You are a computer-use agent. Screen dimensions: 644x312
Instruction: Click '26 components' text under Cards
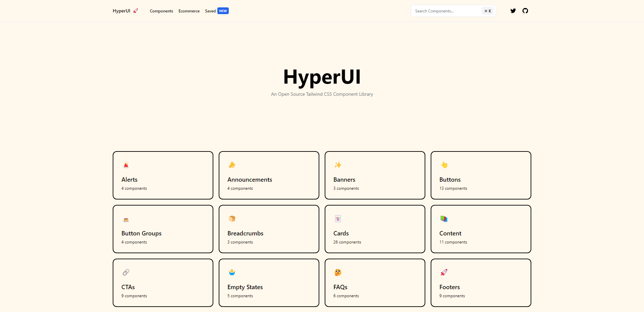(347, 242)
